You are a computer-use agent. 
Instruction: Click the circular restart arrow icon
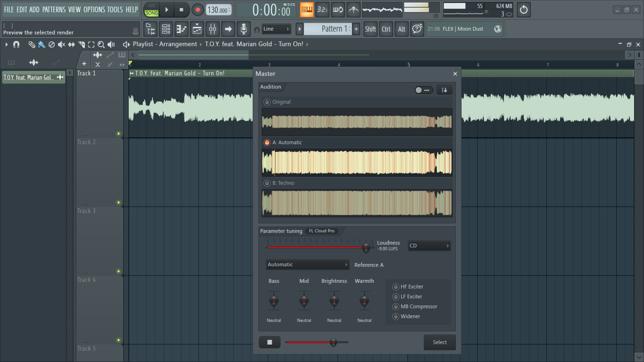523,9
